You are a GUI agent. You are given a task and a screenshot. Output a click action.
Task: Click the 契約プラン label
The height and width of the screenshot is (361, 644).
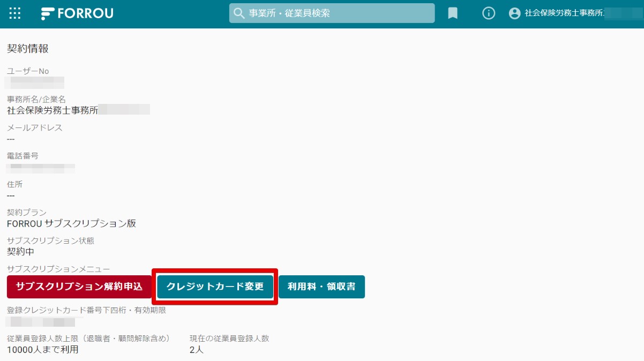[27, 213]
